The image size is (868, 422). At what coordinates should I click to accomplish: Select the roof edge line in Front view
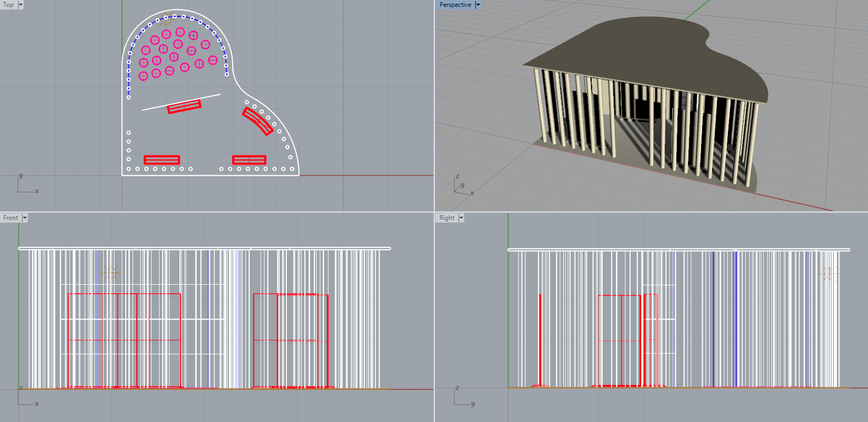point(204,248)
